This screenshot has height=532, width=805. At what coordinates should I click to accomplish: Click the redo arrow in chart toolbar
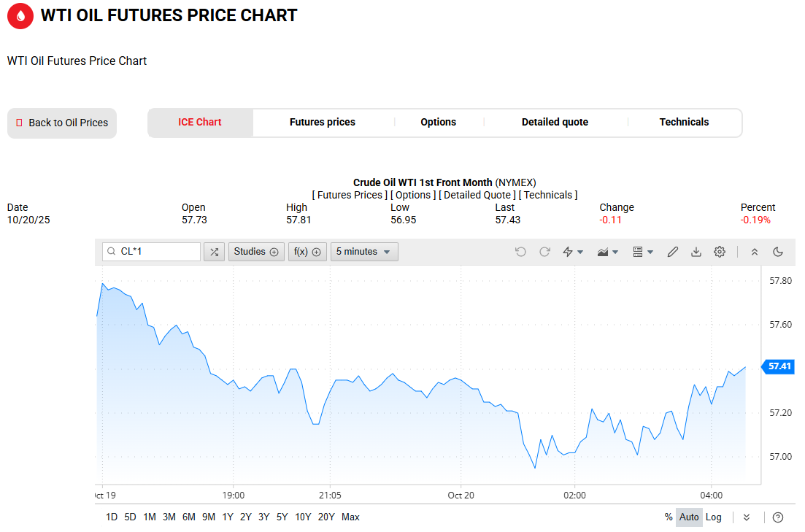coord(544,252)
